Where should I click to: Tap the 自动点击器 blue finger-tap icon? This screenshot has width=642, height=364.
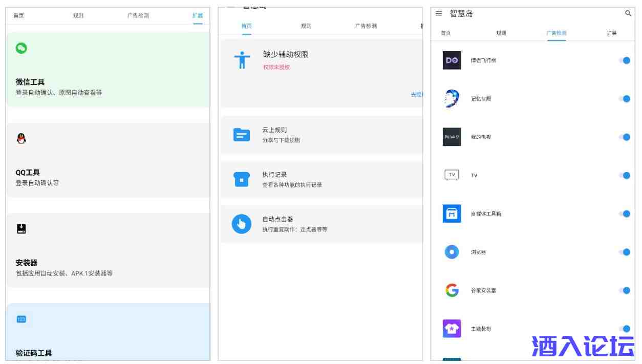click(x=242, y=224)
